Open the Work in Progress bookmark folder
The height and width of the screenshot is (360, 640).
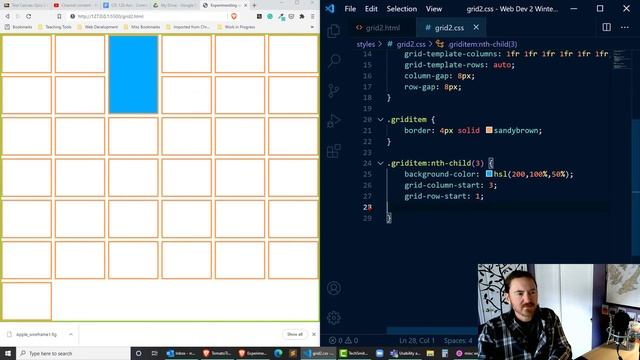click(x=236, y=27)
